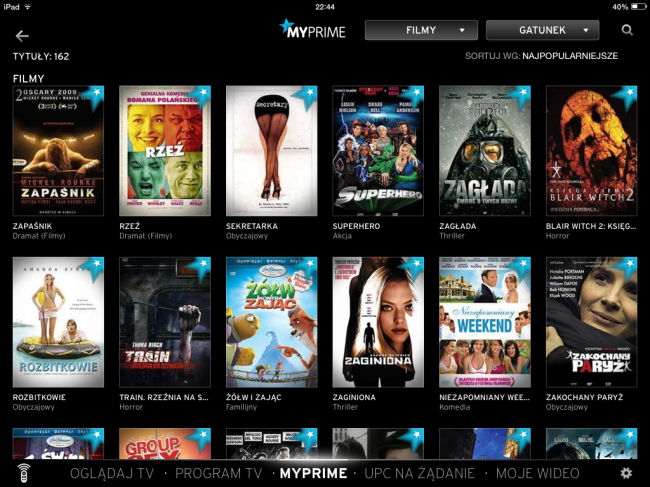This screenshot has height=487, width=650.
Task: Tap the Akcja genre under Superhero
Action: [x=342, y=236]
